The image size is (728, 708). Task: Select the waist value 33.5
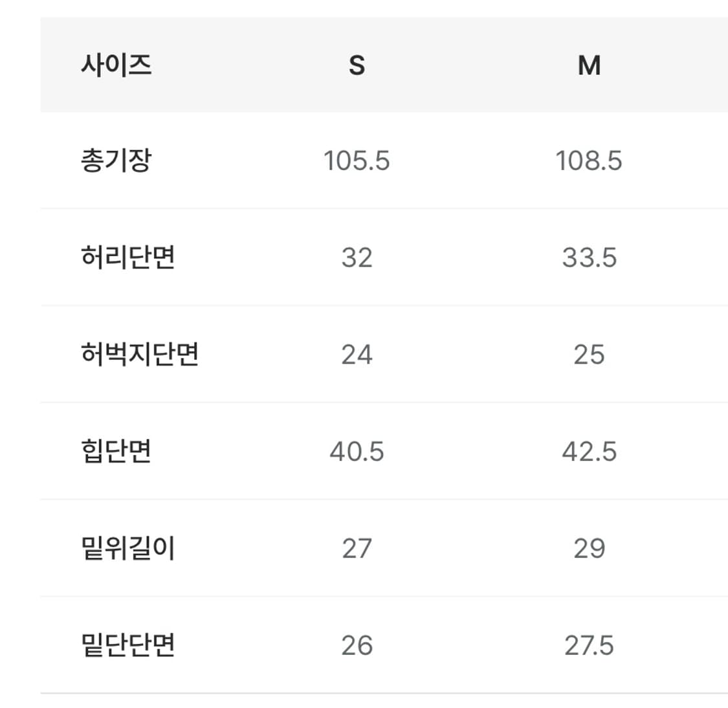589,258
